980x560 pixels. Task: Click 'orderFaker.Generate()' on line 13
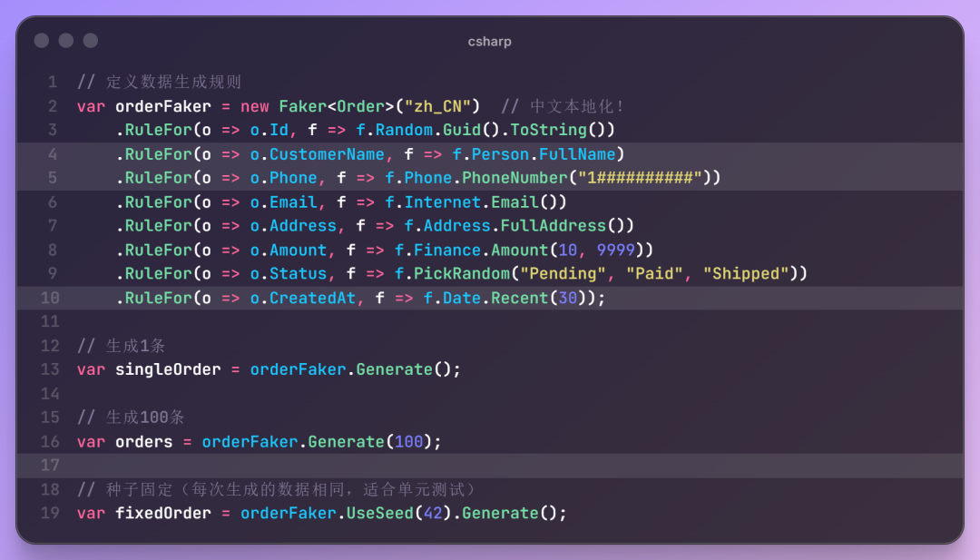(351, 369)
